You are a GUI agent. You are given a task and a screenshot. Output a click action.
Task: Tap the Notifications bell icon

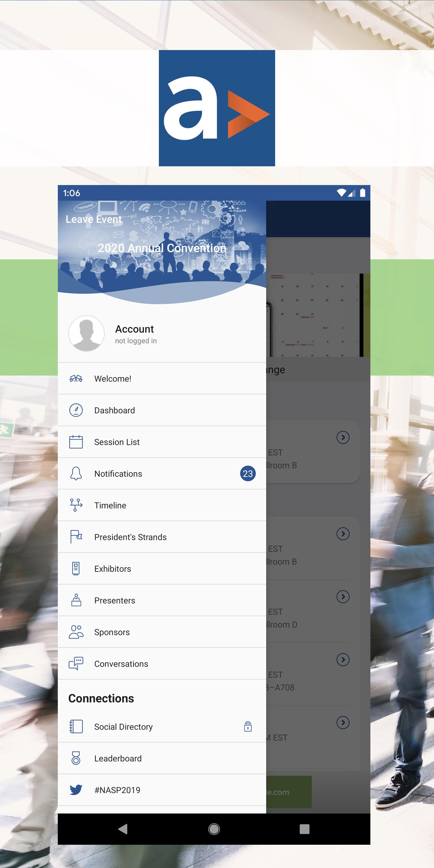(x=76, y=473)
